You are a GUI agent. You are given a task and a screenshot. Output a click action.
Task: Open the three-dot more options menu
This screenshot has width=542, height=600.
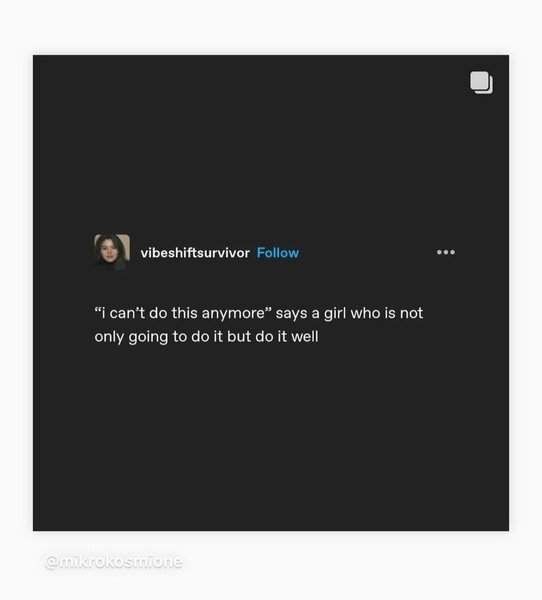(446, 252)
